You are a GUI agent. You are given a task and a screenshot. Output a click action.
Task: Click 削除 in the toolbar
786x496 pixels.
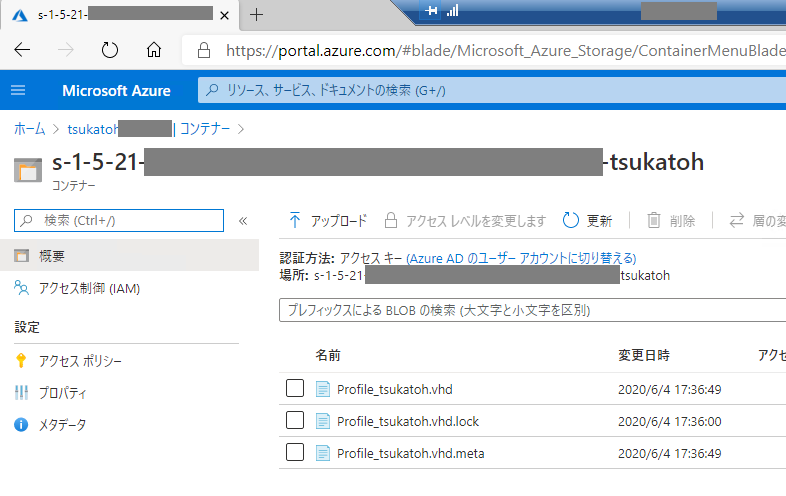click(x=671, y=221)
